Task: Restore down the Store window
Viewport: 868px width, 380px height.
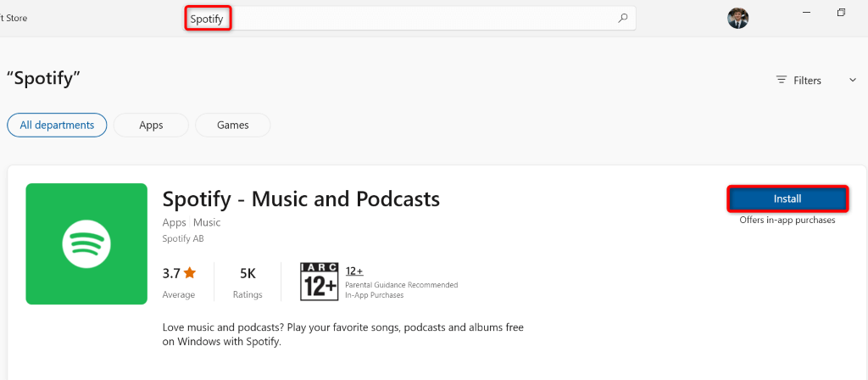Action: coord(841,13)
